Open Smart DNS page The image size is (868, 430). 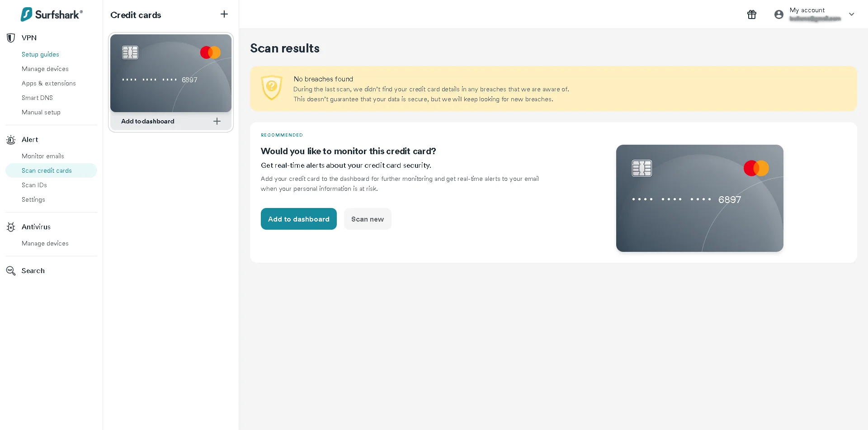pos(37,98)
